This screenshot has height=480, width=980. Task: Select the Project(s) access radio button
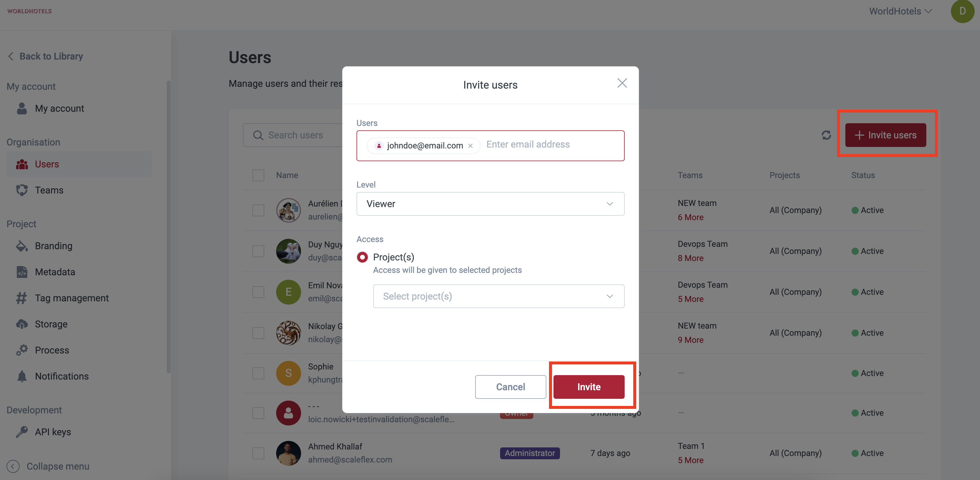pyautogui.click(x=362, y=257)
